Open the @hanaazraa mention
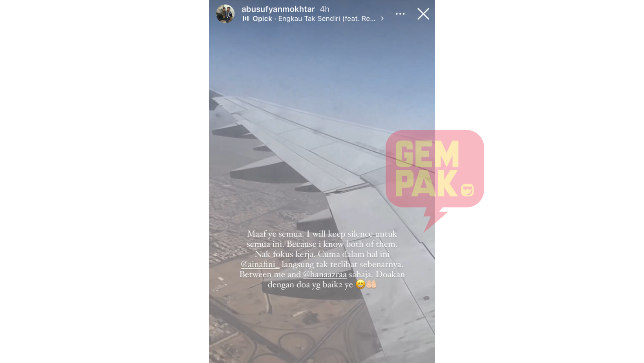This screenshot has width=644, height=363. (x=325, y=274)
